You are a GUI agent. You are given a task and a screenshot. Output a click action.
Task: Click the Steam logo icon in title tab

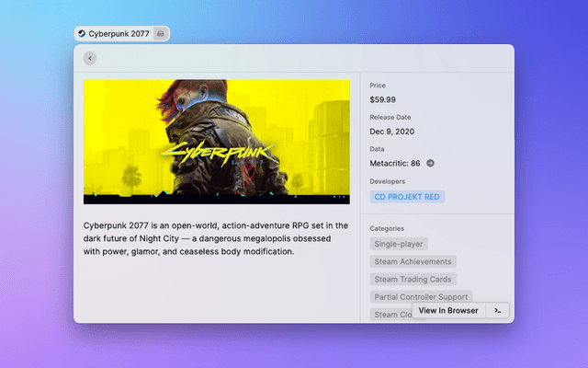coord(82,34)
